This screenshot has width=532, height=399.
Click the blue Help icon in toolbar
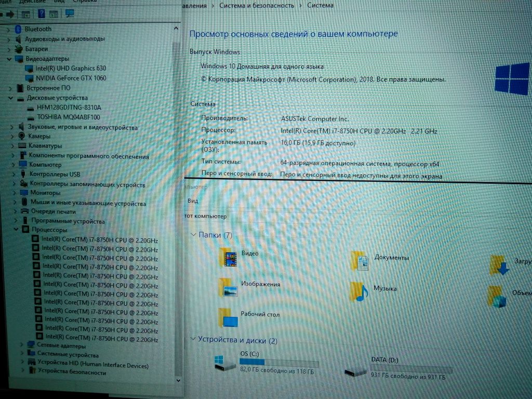click(42, 14)
